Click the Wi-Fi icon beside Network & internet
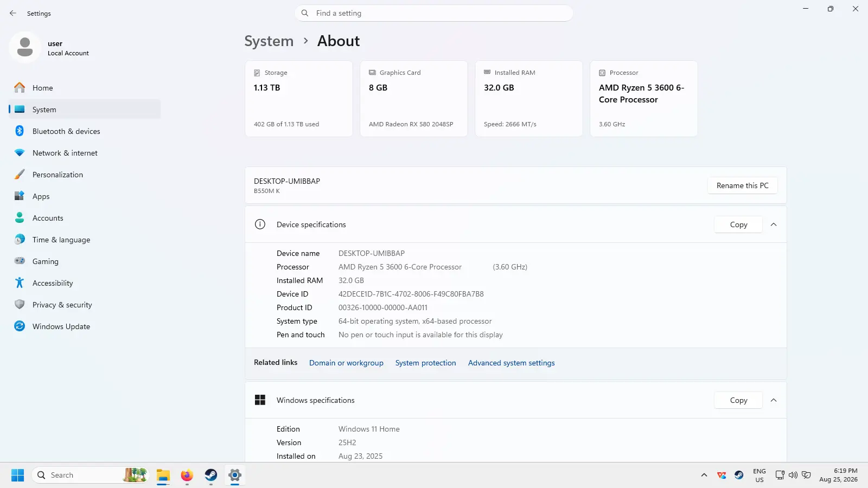 tap(20, 153)
